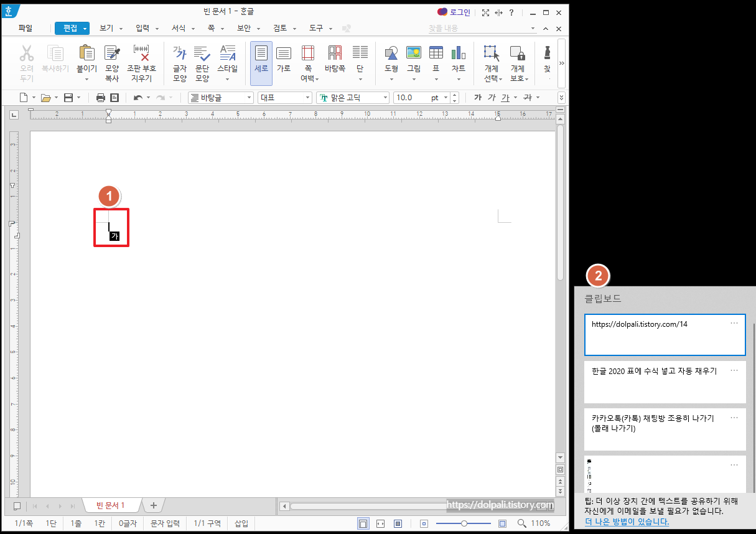Toggle Bold (가) formatting
Viewport: 756px width, 534px height.
pyautogui.click(x=478, y=98)
